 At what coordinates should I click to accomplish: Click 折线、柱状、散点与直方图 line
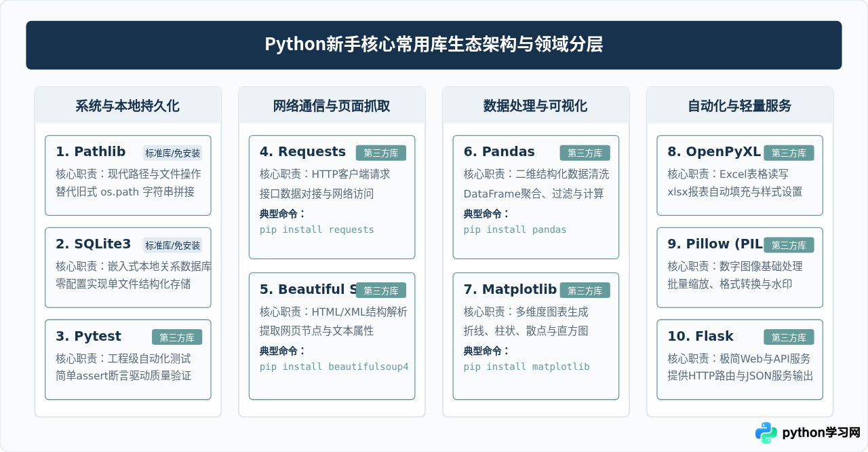[526, 332]
